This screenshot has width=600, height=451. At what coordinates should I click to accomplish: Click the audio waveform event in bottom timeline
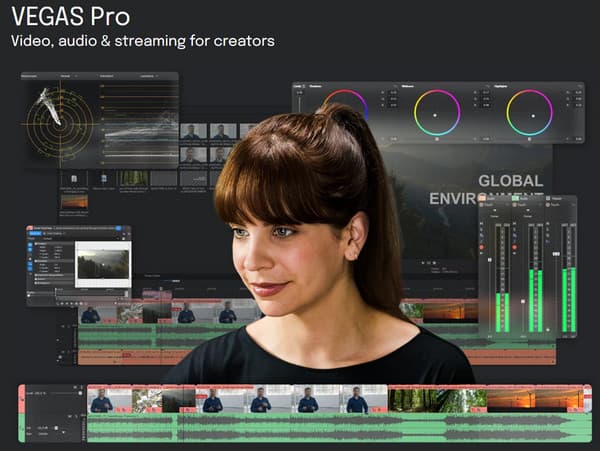(339, 428)
